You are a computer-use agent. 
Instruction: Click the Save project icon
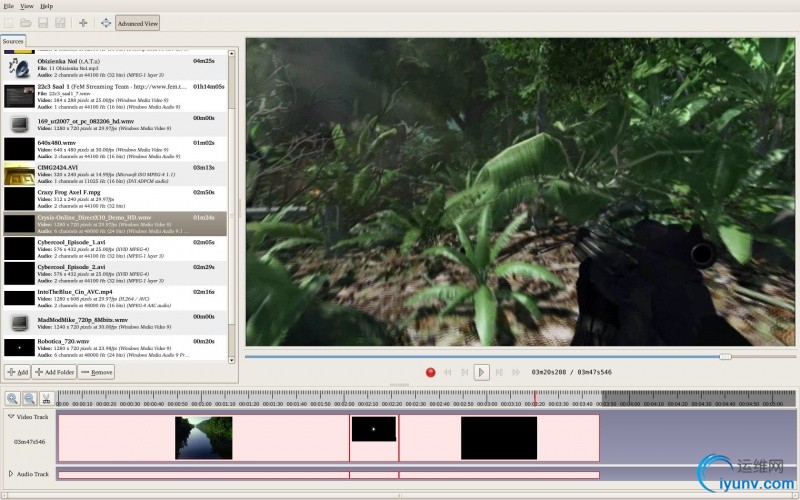(x=42, y=22)
